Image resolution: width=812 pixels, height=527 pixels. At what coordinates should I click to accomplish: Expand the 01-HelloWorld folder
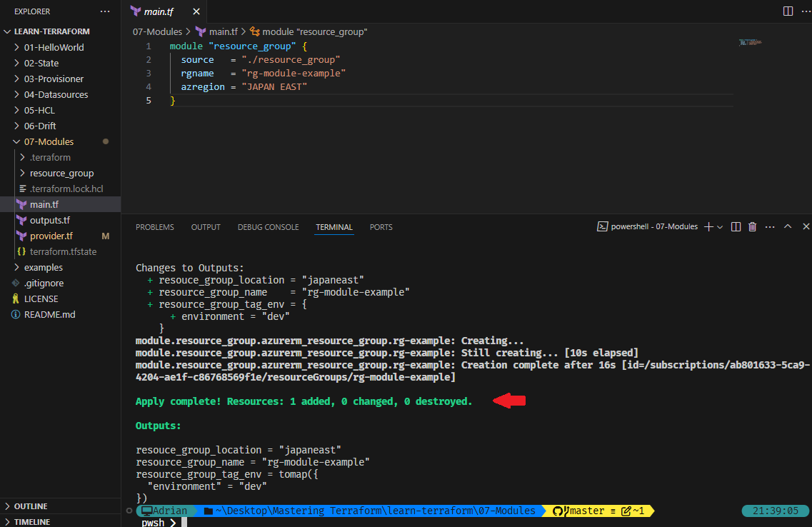click(60, 48)
